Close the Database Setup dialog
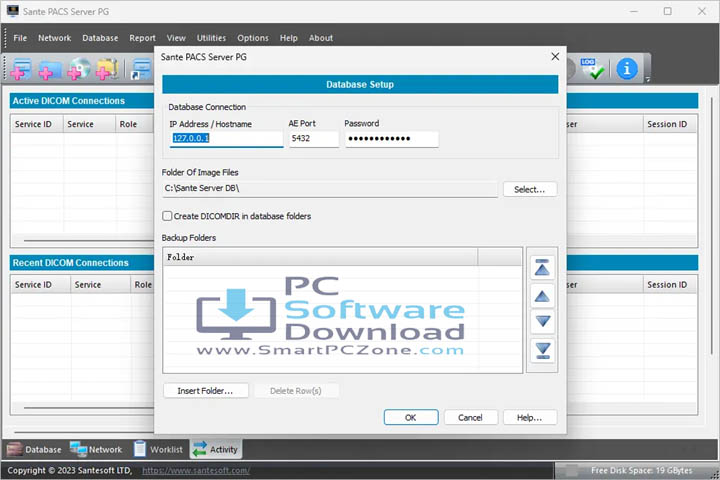The height and width of the screenshot is (480, 720). 555,56
